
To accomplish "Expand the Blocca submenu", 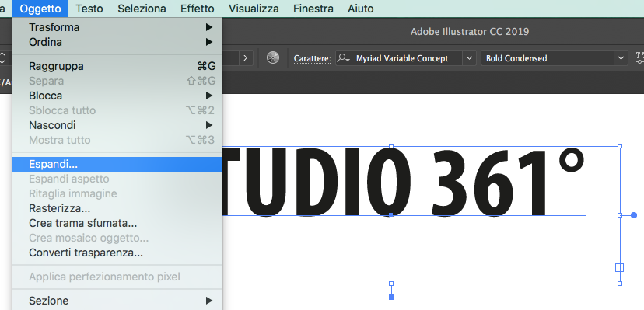I will coord(118,96).
